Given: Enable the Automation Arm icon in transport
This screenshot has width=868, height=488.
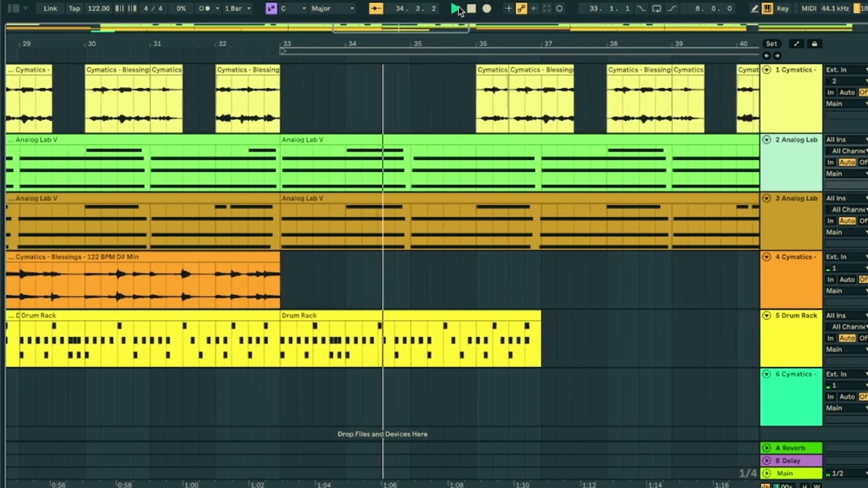Looking at the screenshot, I should click(x=521, y=9).
